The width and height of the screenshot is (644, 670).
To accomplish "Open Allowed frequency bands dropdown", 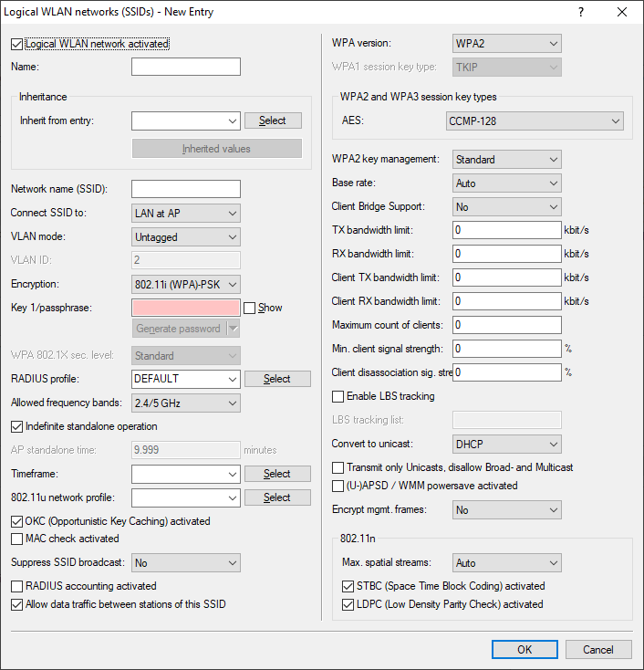I will click(x=186, y=403).
